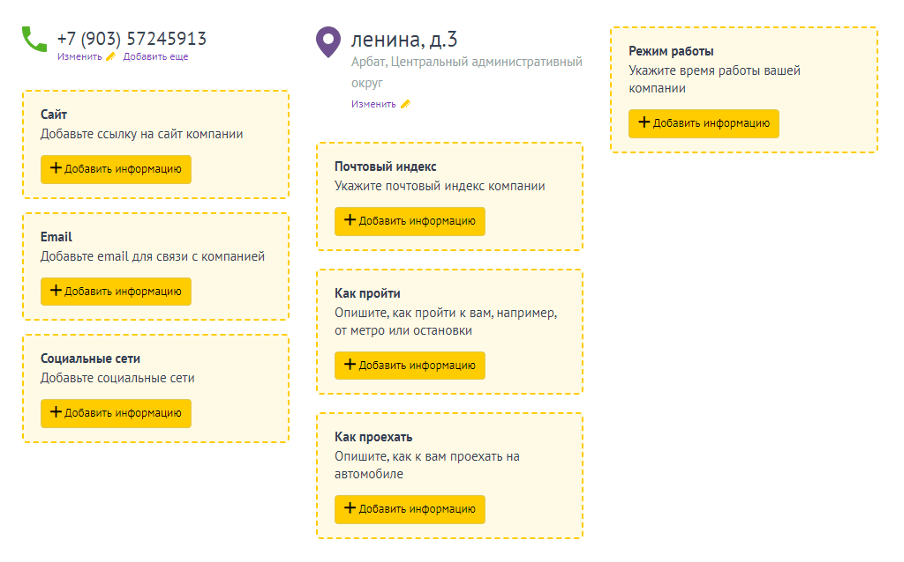Select the Режим работы card title
Screen dimensions: 904x562
click(671, 51)
